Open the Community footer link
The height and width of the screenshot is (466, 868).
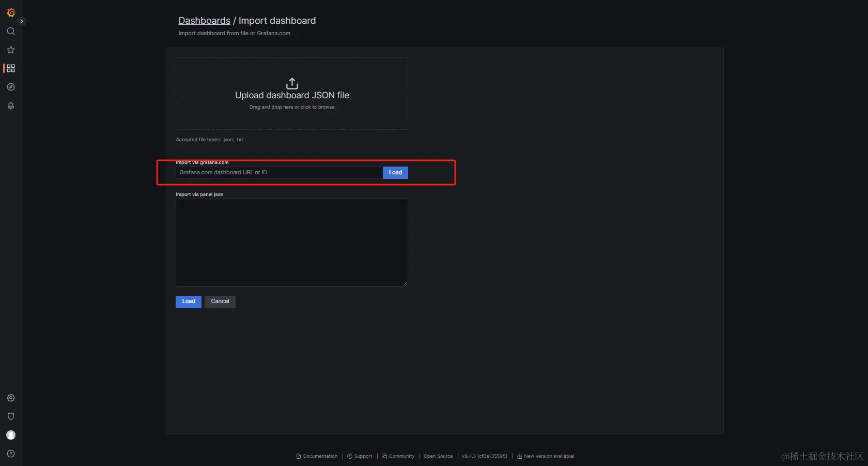tap(398, 456)
